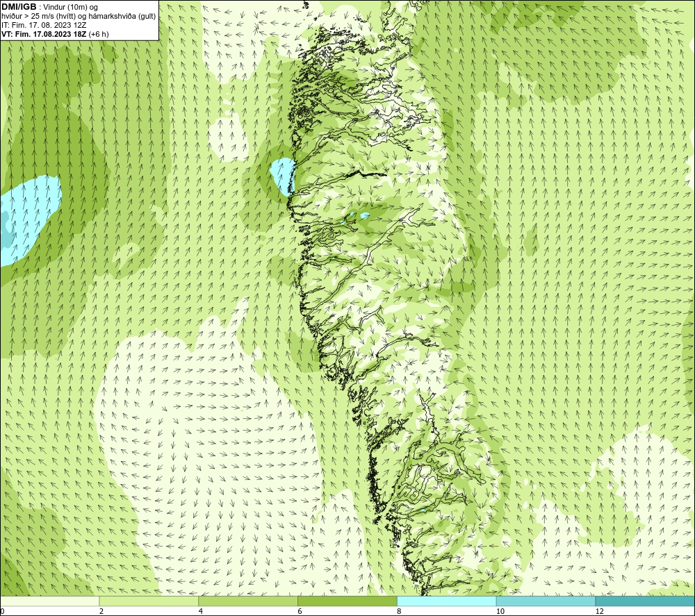This screenshot has height=616, width=695.
Task: Click the scale label '12'
Action: 600,612
